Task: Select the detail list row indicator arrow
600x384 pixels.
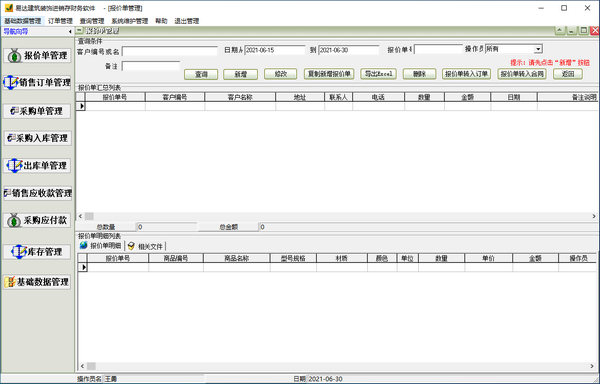Action: point(83,267)
